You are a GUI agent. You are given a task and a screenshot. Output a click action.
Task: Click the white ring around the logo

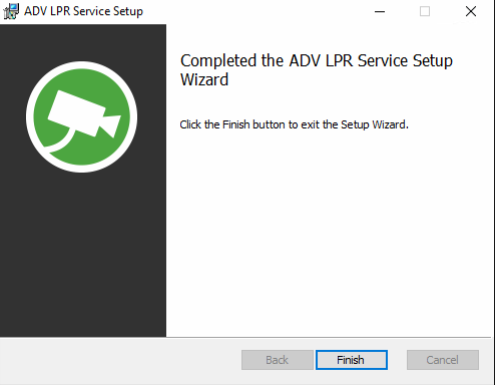(82, 65)
